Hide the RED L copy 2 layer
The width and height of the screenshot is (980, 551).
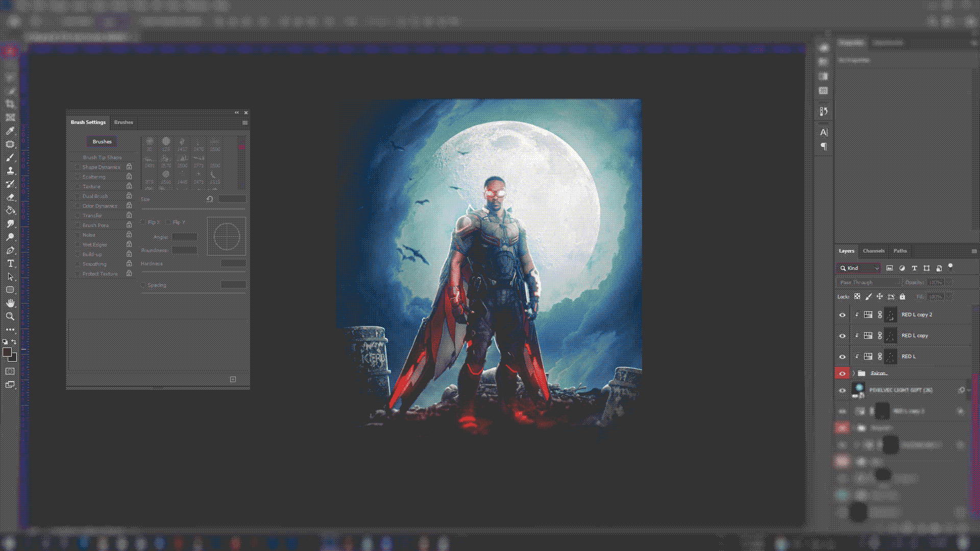pyautogui.click(x=842, y=315)
